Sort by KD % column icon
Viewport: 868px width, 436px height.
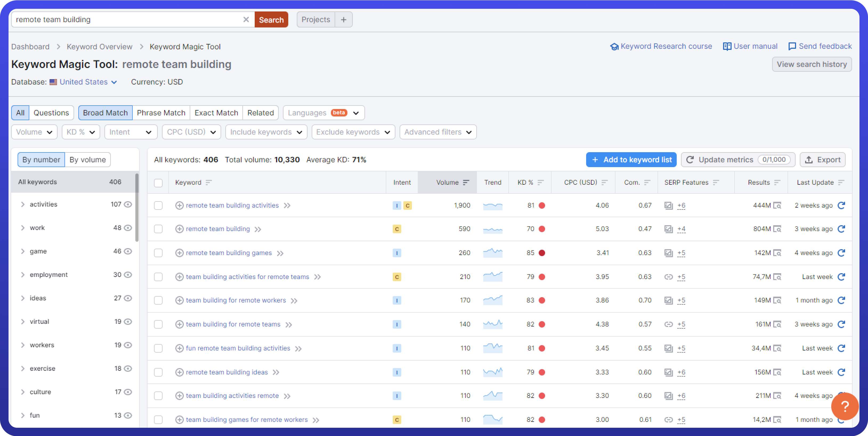[541, 182]
